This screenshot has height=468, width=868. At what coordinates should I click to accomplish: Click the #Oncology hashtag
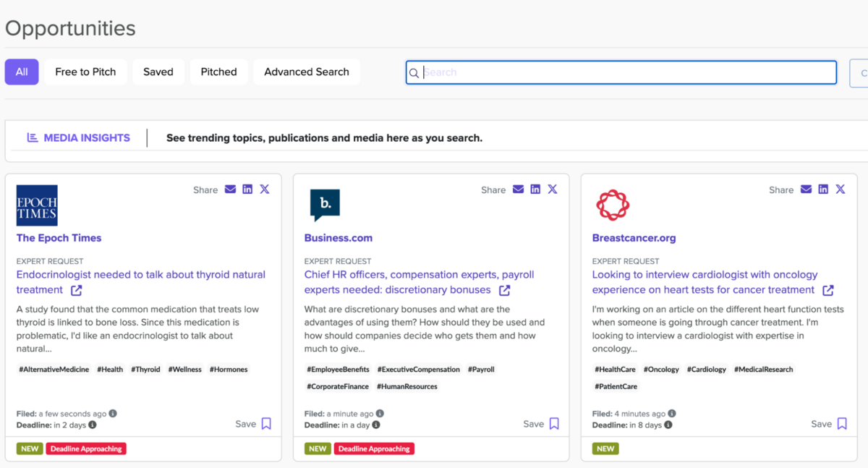pyautogui.click(x=660, y=369)
